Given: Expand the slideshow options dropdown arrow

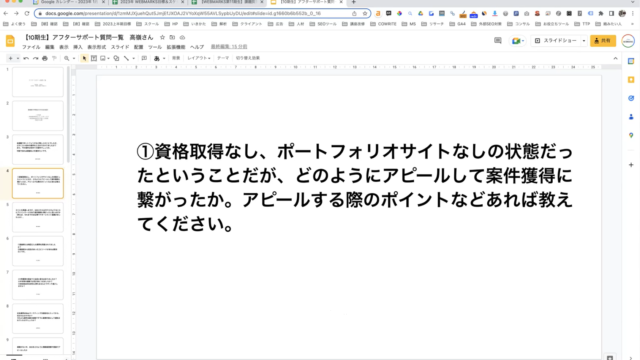Looking at the screenshot, I should (x=584, y=41).
